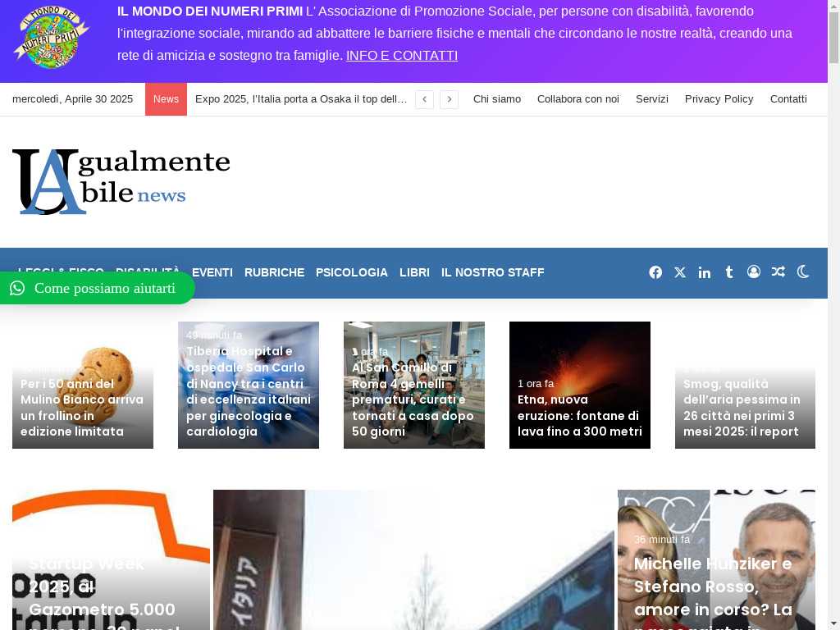
Task: Open the Etna nuova eruzione article
Action: coord(580,386)
